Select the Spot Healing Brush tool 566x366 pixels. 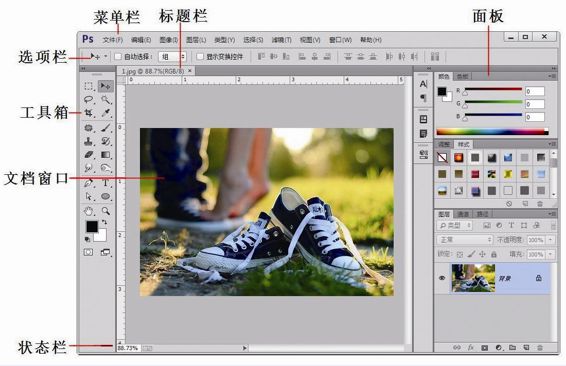tap(89, 128)
